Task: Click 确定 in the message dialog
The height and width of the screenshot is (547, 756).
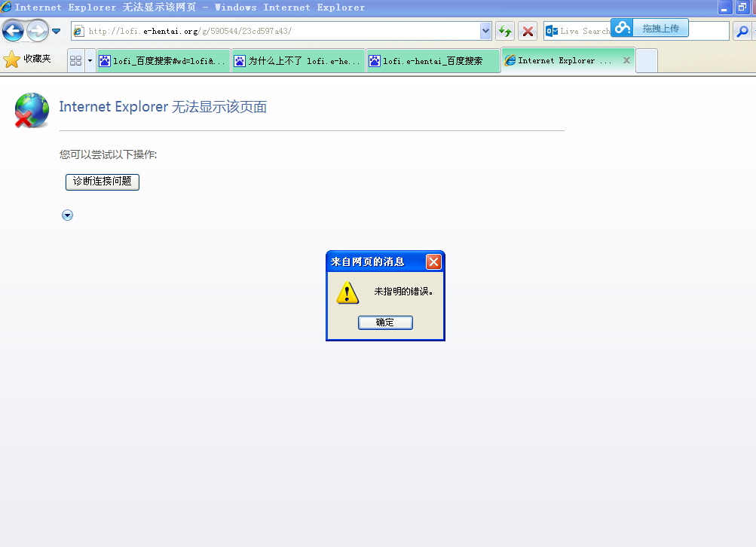Action: click(x=385, y=322)
